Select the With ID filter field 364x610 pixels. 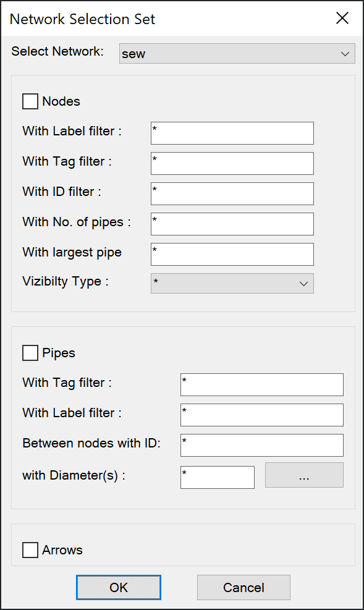click(x=232, y=193)
